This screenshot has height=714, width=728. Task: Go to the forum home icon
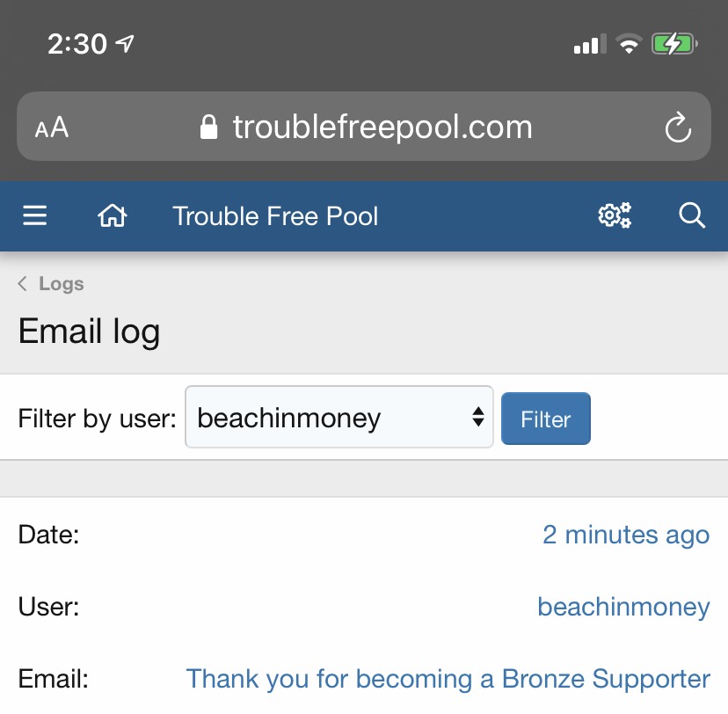(x=113, y=216)
